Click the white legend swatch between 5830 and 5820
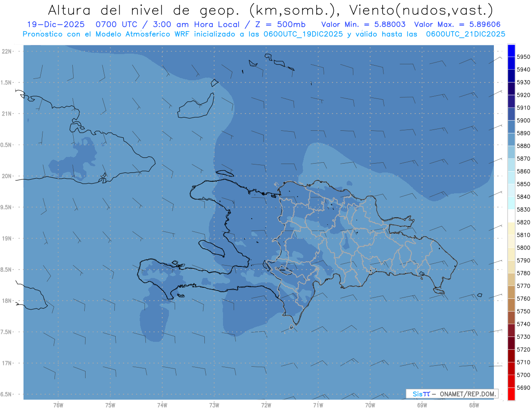532x411 pixels. coord(511,216)
